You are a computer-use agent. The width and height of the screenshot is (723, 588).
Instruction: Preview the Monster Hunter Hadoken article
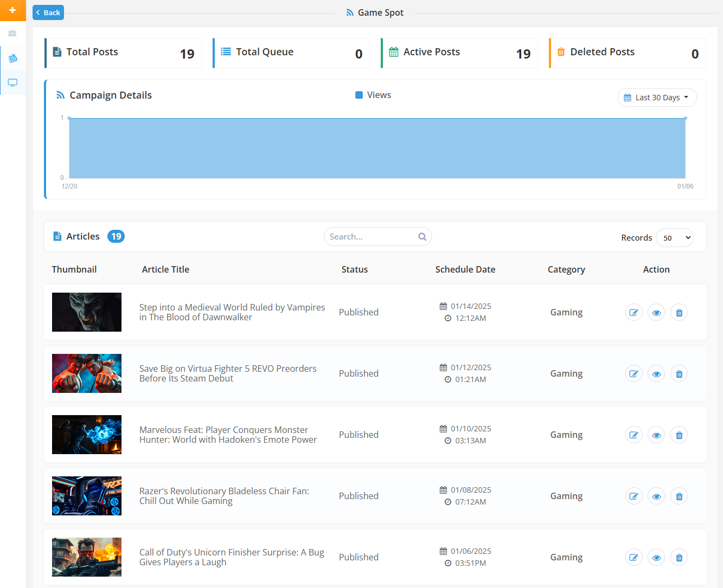click(656, 435)
